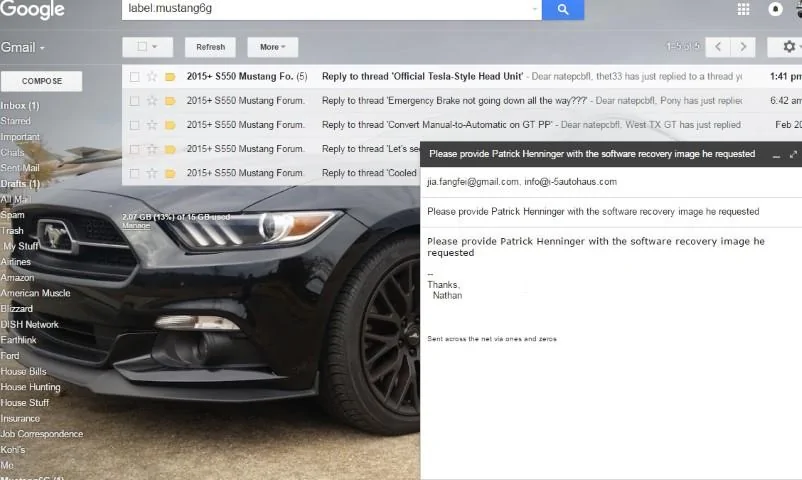802x480 pixels.
Task: Open Starred folder
Action: click(x=15, y=121)
